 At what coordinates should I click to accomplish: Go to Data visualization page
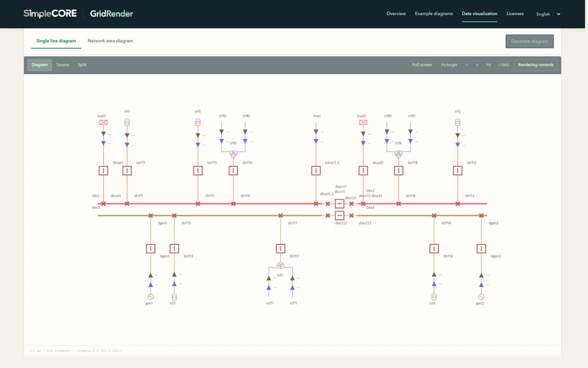point(480,14)
